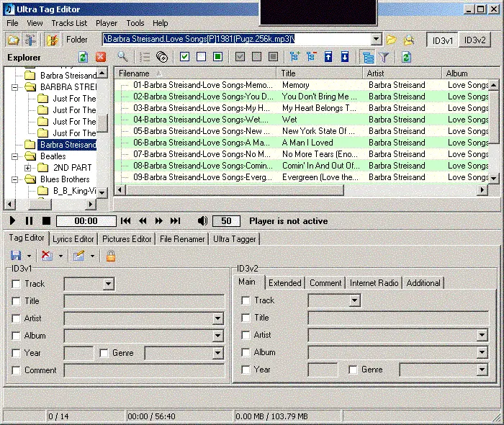This screenshot has height=425, width=504.
Task: Click the remove-from-list tree icon with minus
Action: click(311, 57)
